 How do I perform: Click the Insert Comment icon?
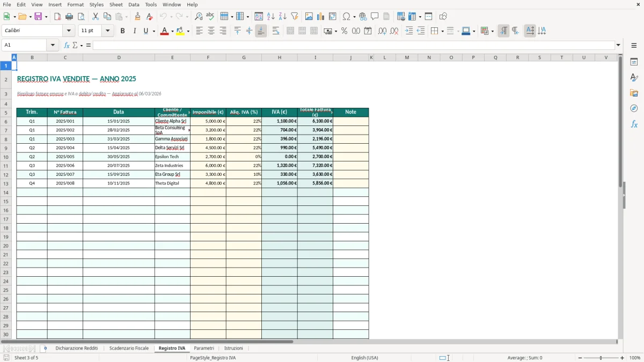(375, 17)
